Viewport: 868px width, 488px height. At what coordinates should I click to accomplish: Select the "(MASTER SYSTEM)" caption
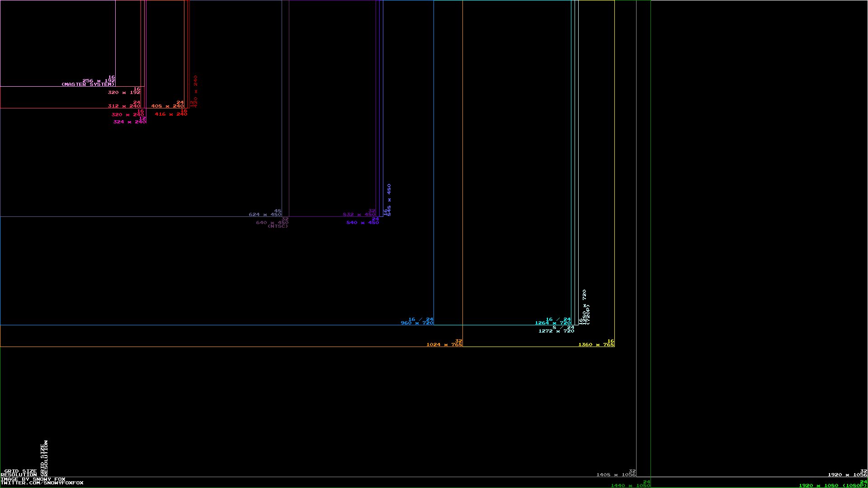coord(88,84)
